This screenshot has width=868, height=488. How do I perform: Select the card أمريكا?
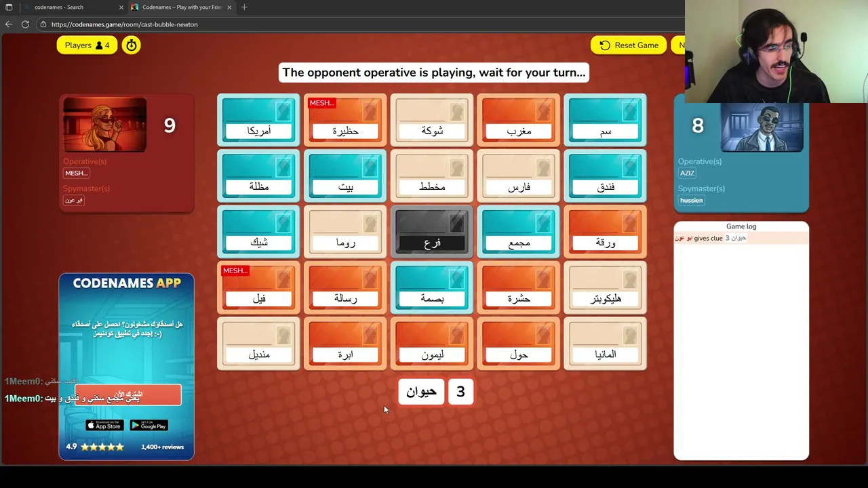tap(258, 120)
